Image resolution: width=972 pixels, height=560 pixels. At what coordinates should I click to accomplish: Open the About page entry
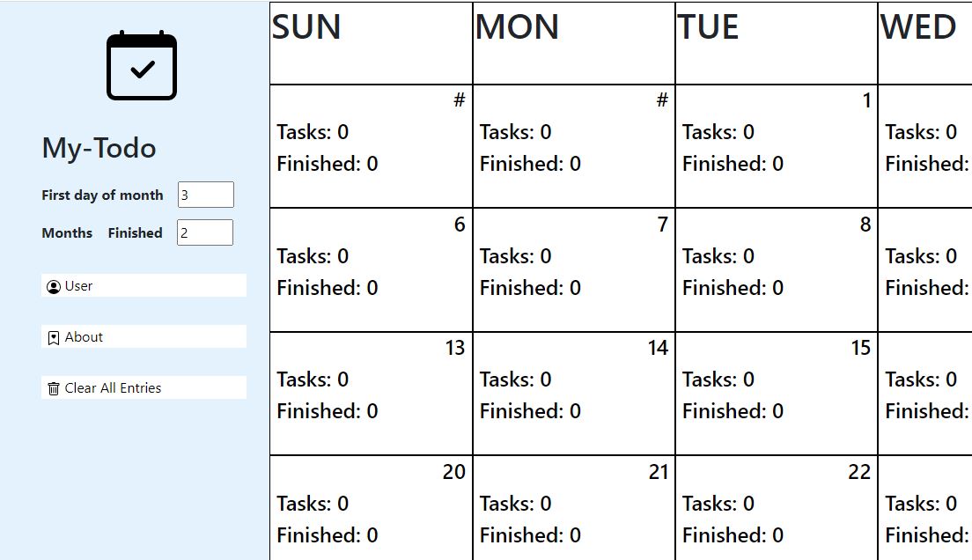[144, 336]
